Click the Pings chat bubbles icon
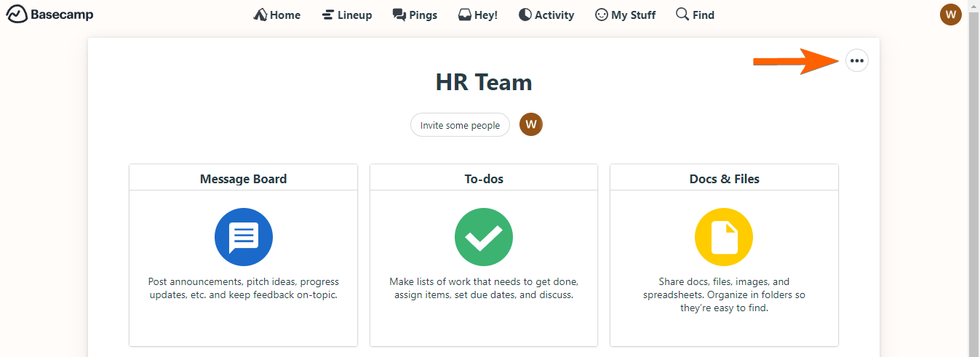 (x=399, y=15)
